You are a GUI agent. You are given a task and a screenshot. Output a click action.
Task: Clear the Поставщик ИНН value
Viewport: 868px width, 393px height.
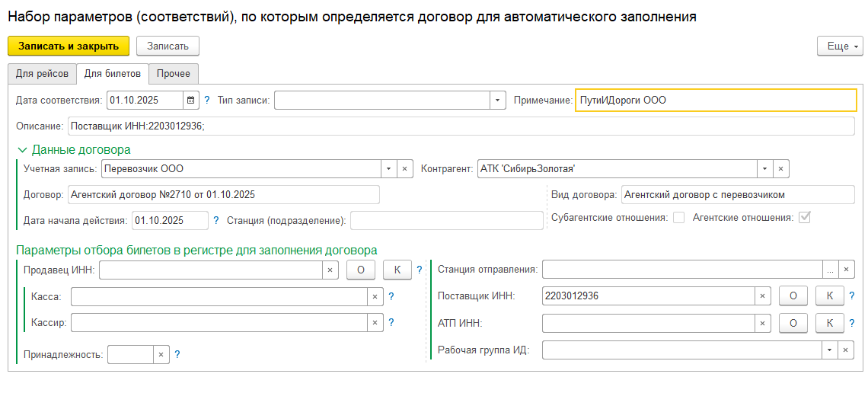point(761,296)
